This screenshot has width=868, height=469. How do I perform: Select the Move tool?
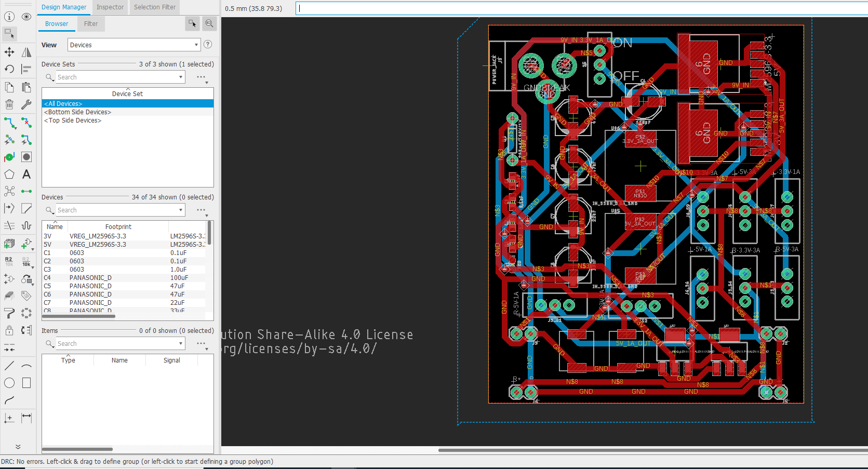(9, 52)
